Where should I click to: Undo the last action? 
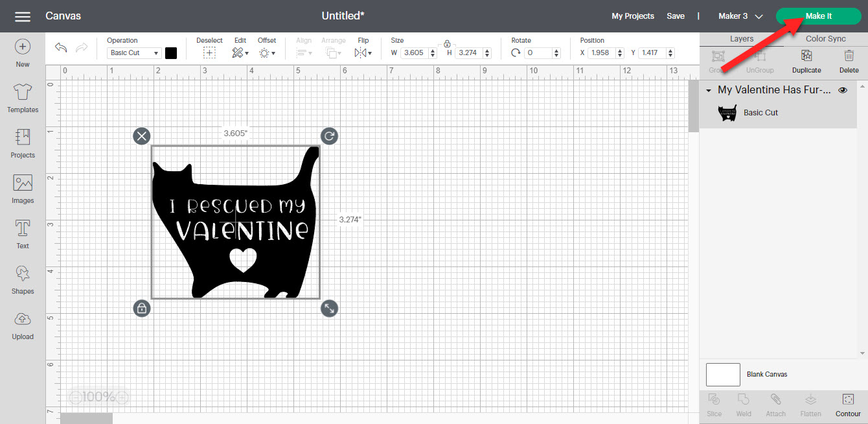coord(61,48)
